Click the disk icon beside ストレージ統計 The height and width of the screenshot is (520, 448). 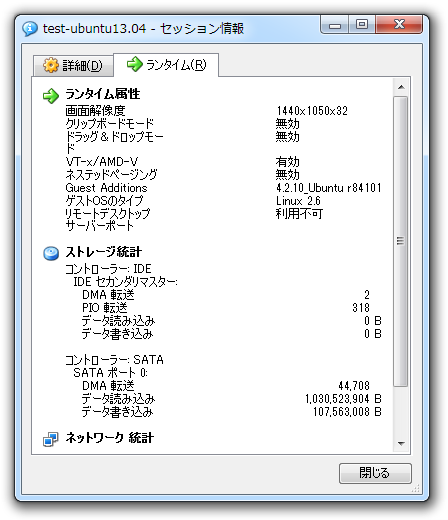coord(51,253)
